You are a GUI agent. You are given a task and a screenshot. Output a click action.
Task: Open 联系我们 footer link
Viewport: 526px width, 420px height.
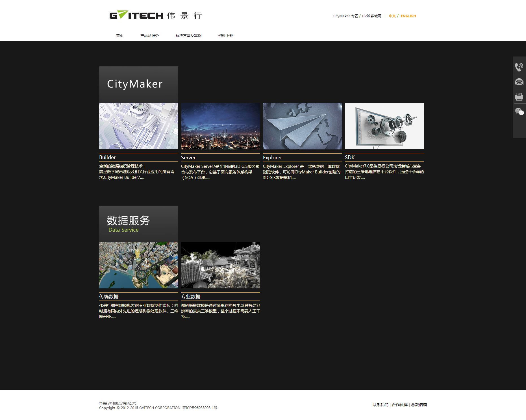(381, 405)
